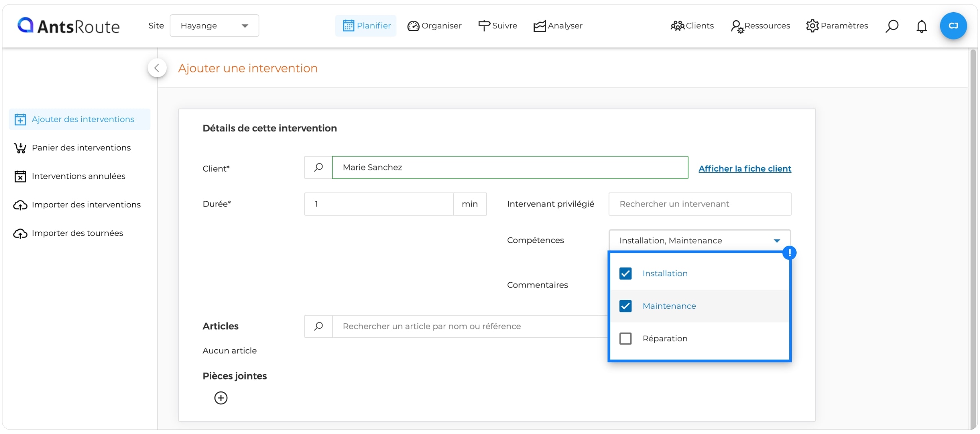Click the AntsRoute logo
This screenshot has height=434, width=980.
click(x=68, y=26)
